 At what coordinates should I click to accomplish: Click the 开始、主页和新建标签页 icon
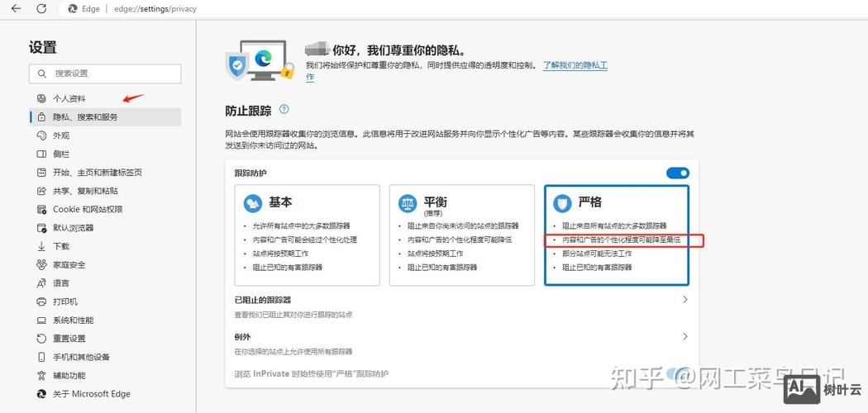pyautogui.click(x=41, y=173)
